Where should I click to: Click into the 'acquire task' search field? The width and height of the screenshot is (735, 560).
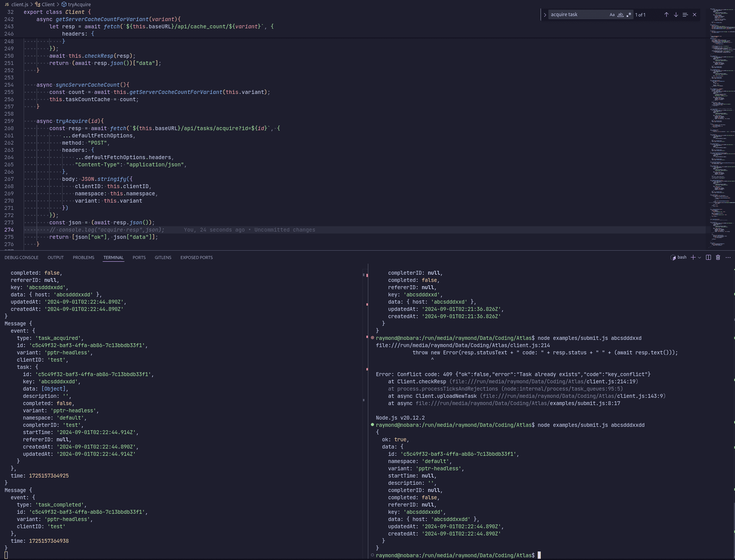coord(577,15)
